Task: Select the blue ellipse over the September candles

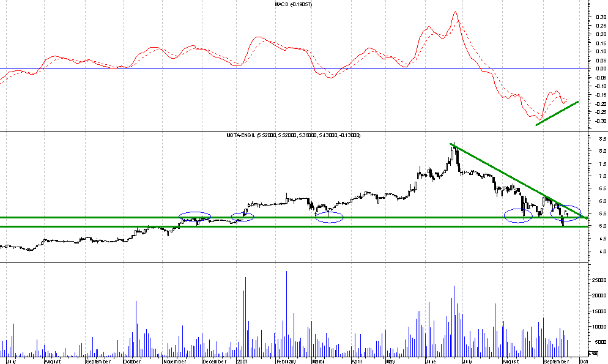Action: coord(566,212)
